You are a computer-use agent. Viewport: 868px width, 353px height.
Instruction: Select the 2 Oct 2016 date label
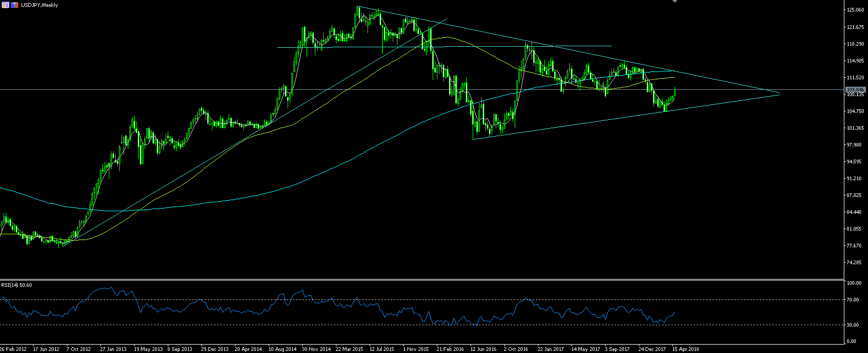pyautogui.click(x=515, y=349)
